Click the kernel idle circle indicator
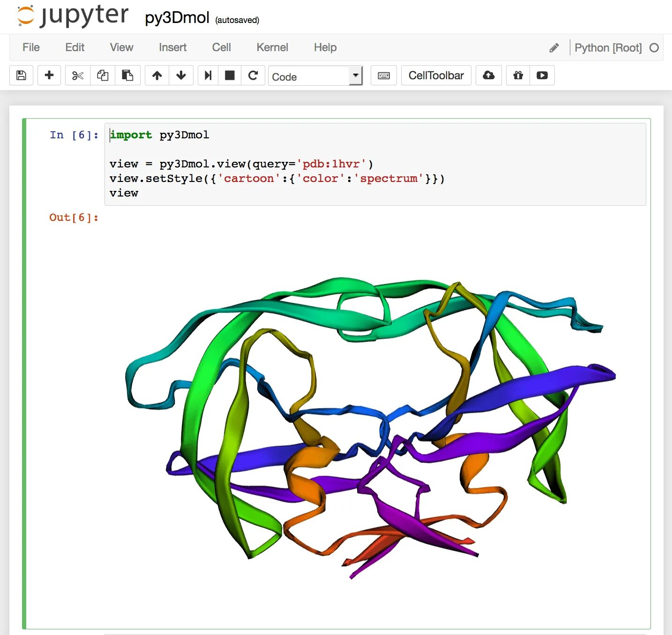This screenshot has height=635, width=672. tap(654, 48)
